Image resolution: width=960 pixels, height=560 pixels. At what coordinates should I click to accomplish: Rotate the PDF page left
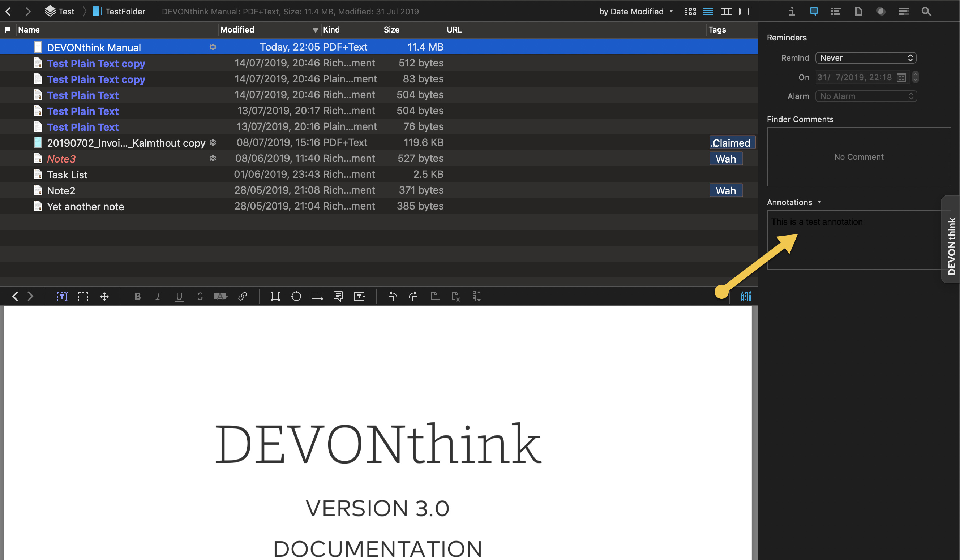pyautogui.click(x=393, y=296)
